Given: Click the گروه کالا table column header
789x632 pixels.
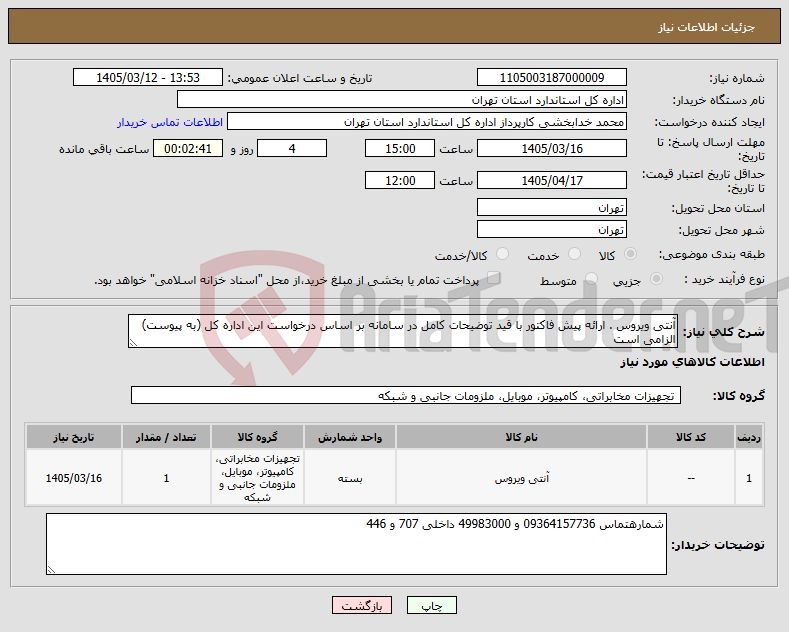Looking at the screenshot, I should pos(257,437).
